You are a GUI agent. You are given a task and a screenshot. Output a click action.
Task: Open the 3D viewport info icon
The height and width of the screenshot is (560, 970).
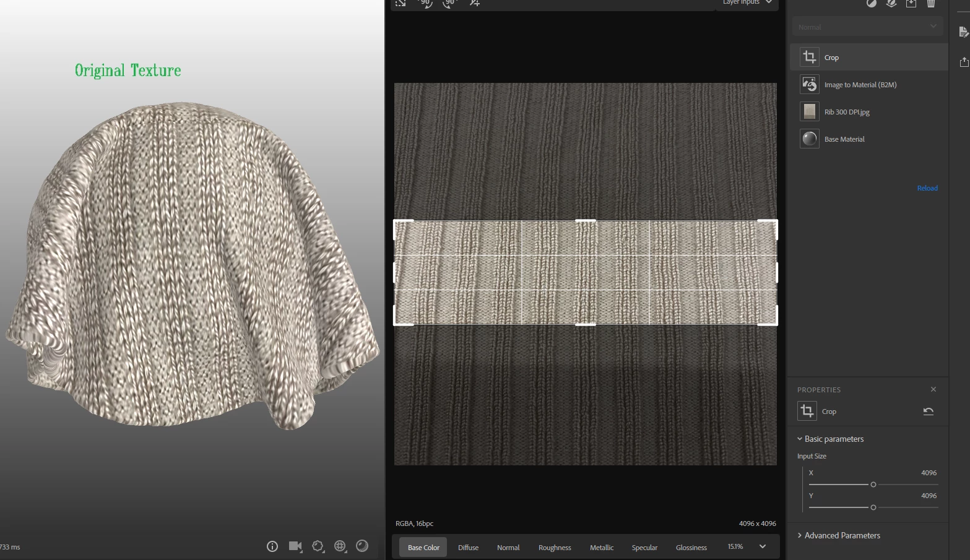pos(272,546)
